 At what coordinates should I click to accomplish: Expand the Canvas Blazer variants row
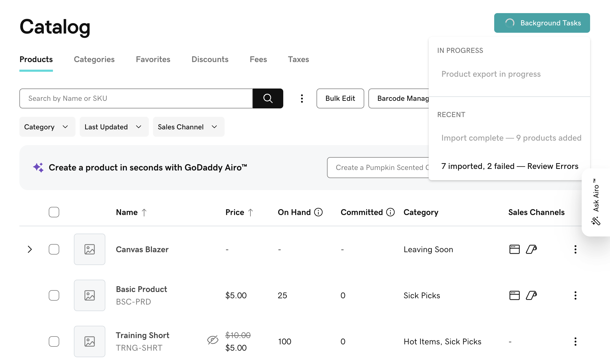pos(30,249)
